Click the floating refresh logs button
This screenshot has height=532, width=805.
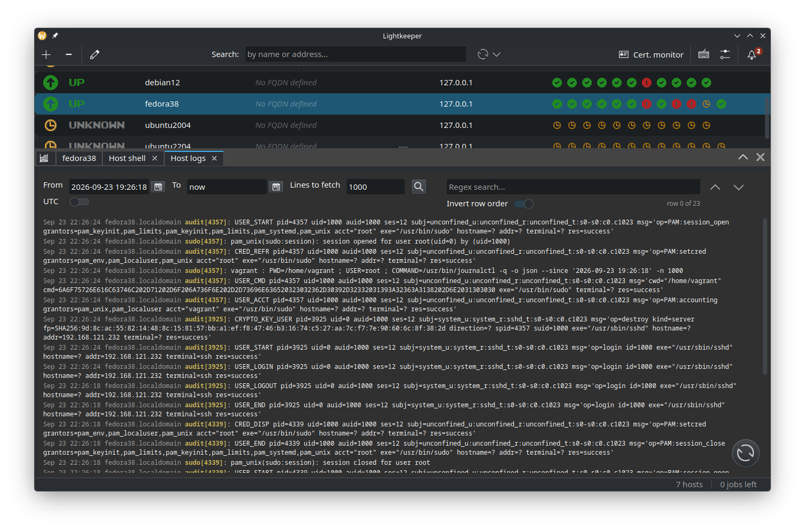tap(745, 453)
